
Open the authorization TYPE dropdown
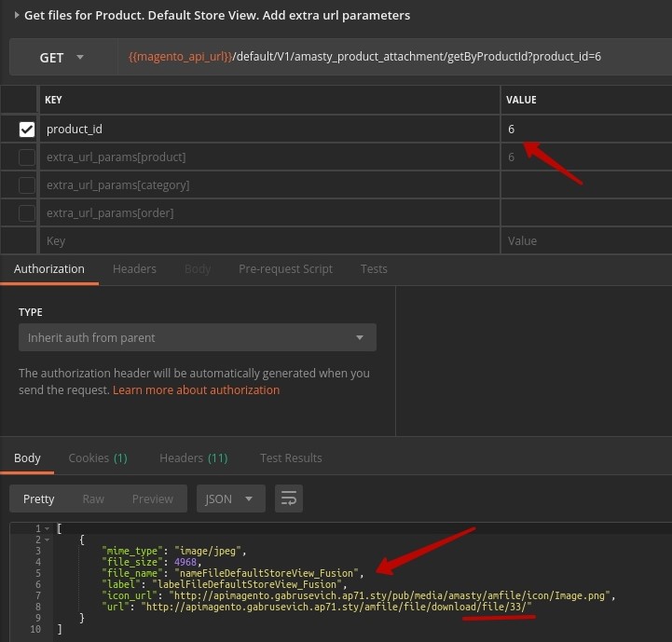pyautogui.click(x=197, y=337)
